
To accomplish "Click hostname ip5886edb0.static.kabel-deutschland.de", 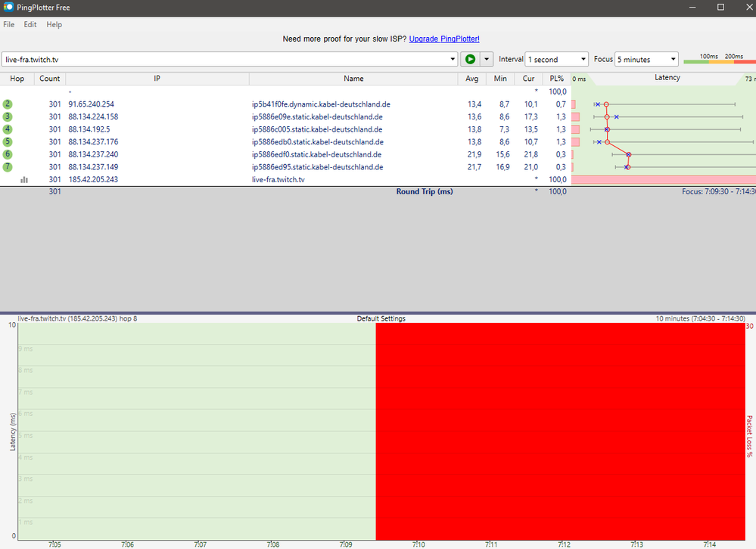I will click(x=318, y=141).
